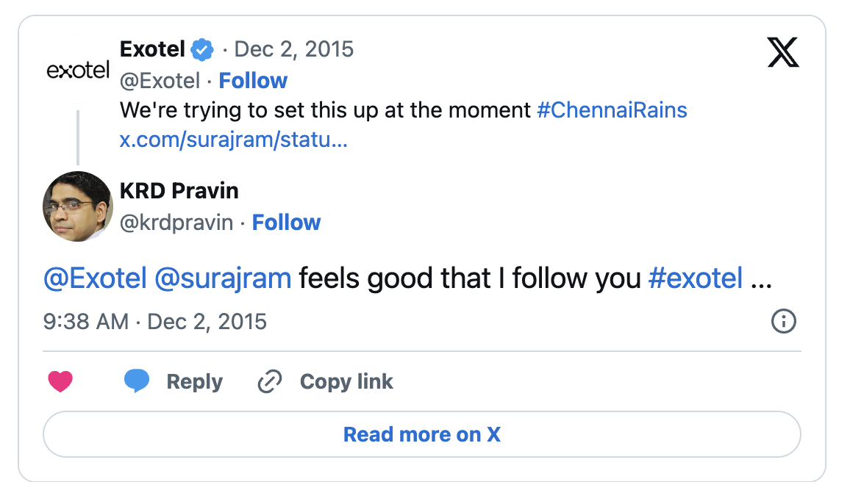The image size is (850, 504).
Task: Open the #ChennaiRains hashtag
Action: point(612,110)
